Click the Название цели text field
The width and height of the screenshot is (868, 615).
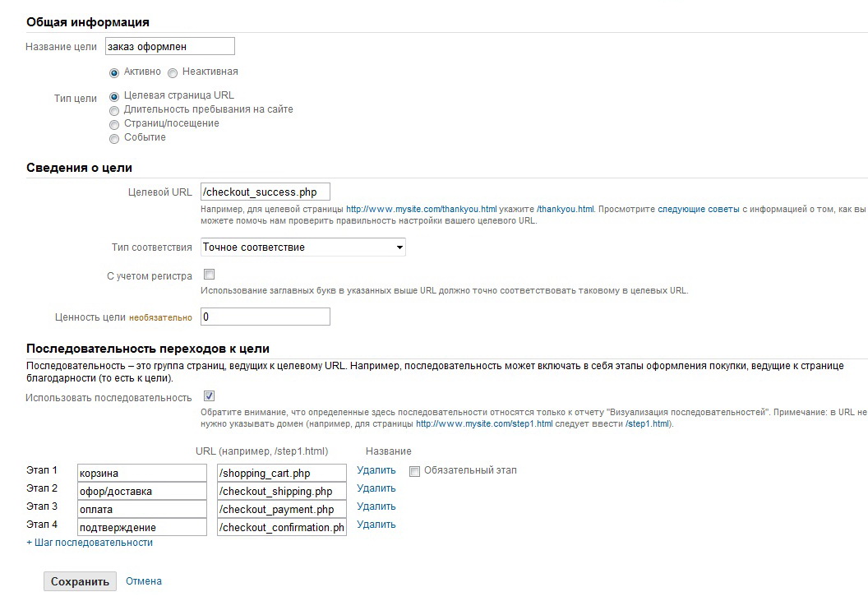pos(170,47)
